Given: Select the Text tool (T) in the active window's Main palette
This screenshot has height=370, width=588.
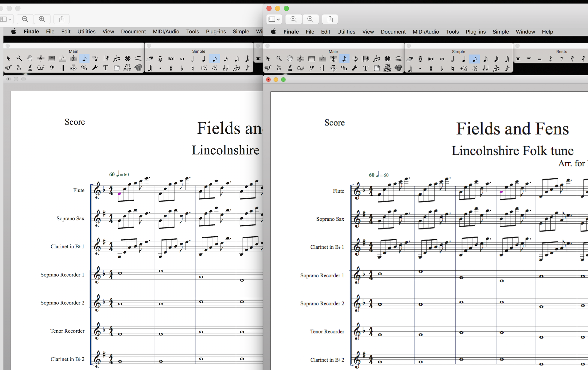Looking at the screenshot, I should (365, 68).
